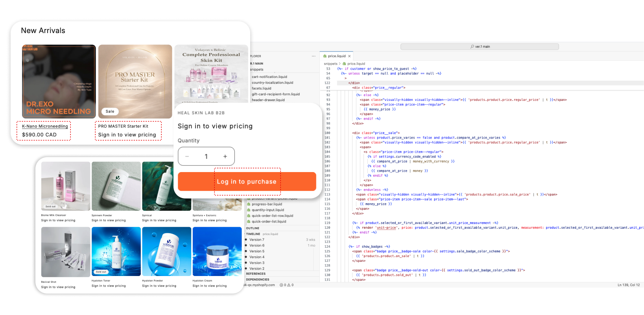Open the K-Nano Microneedling product link

click(45, 126)
